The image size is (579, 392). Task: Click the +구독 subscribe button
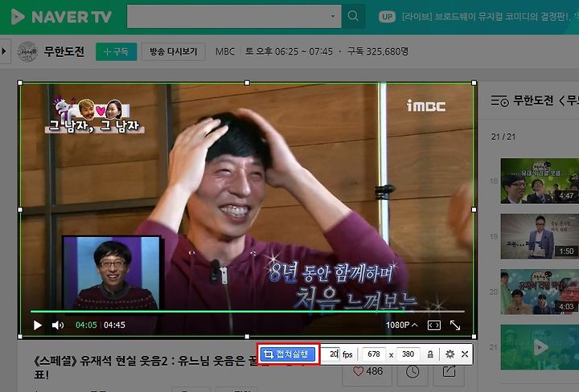117,51
